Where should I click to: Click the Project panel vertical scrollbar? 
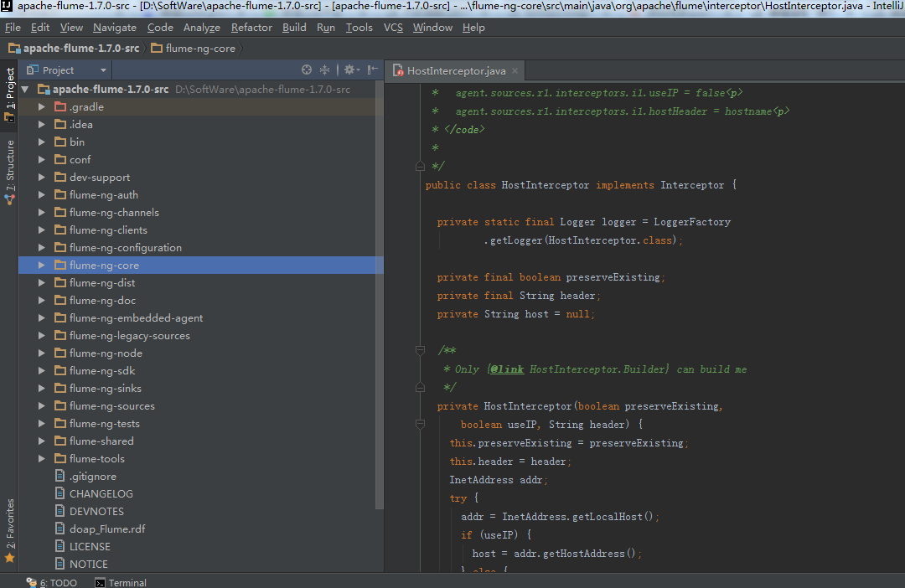(x=380, y=294)
